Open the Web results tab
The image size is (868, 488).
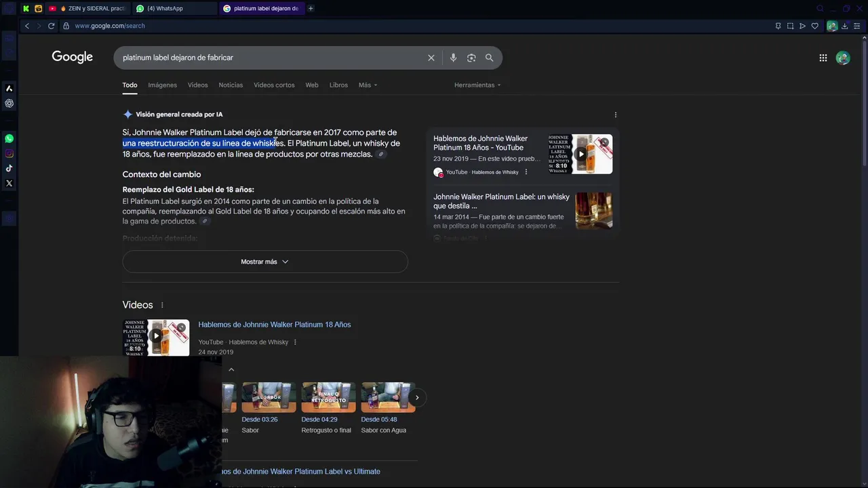(x=312, y=85)
